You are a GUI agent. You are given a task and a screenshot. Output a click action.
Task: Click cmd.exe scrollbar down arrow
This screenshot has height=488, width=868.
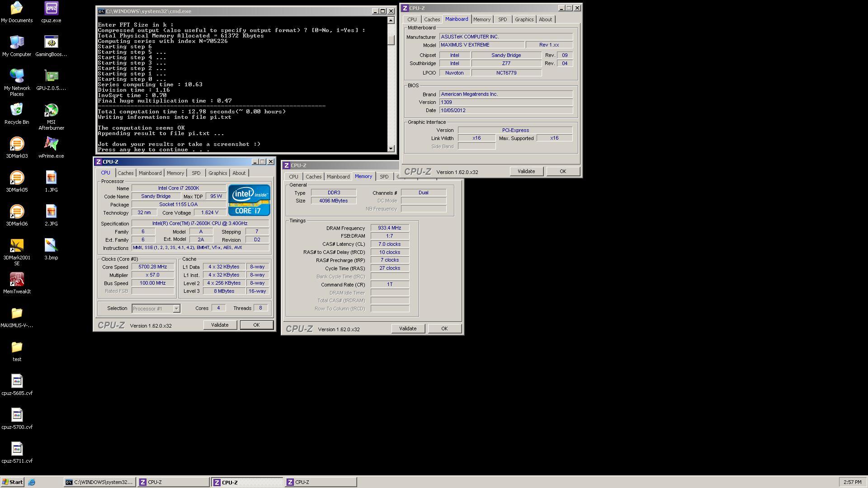[391, 149]
